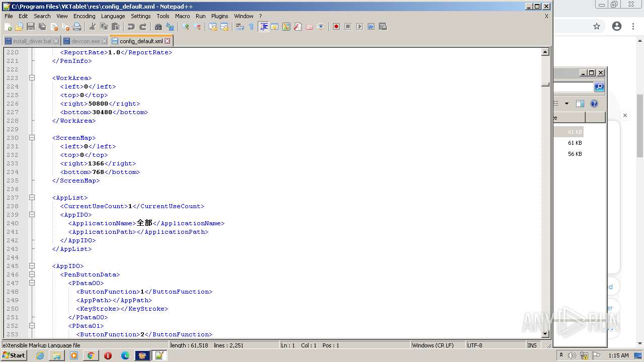Open Find with the binoculars icon

pos(158,27)
